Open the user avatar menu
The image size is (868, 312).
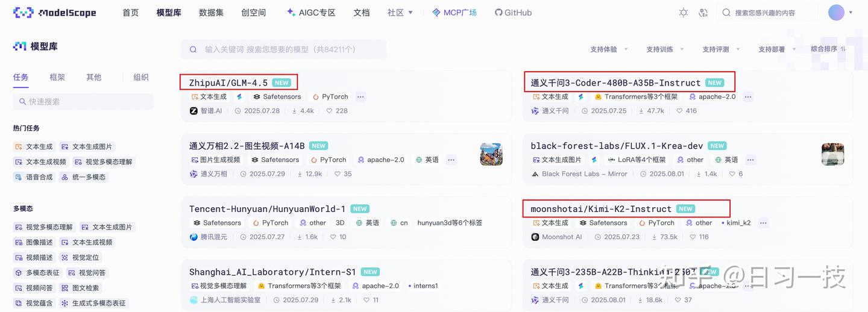(836, 13)
